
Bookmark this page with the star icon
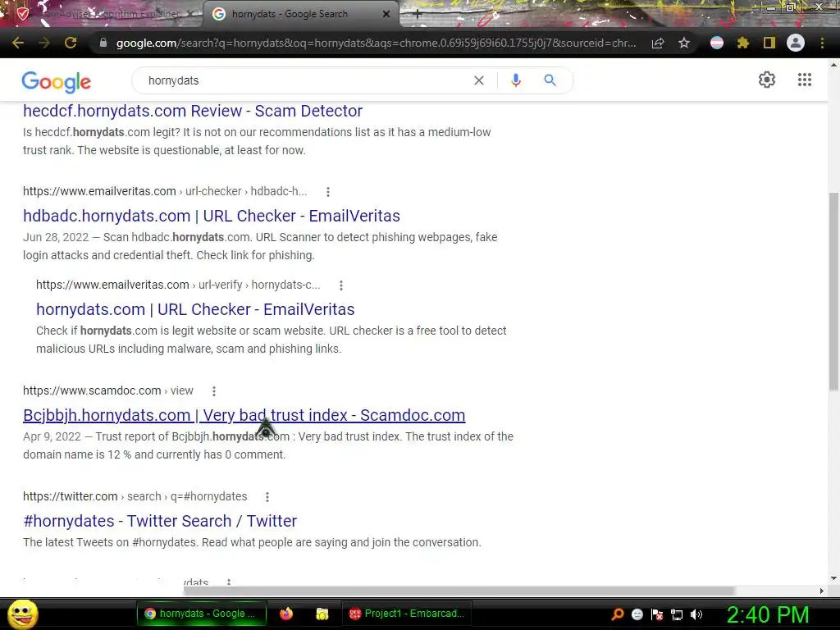(x=684, y=43)
